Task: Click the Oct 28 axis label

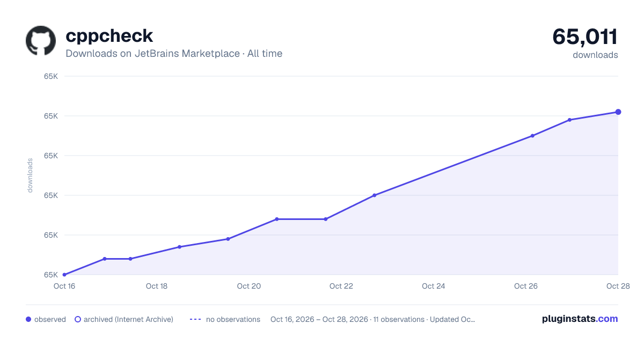Action: pyautogui.click(x=617, y=286)
